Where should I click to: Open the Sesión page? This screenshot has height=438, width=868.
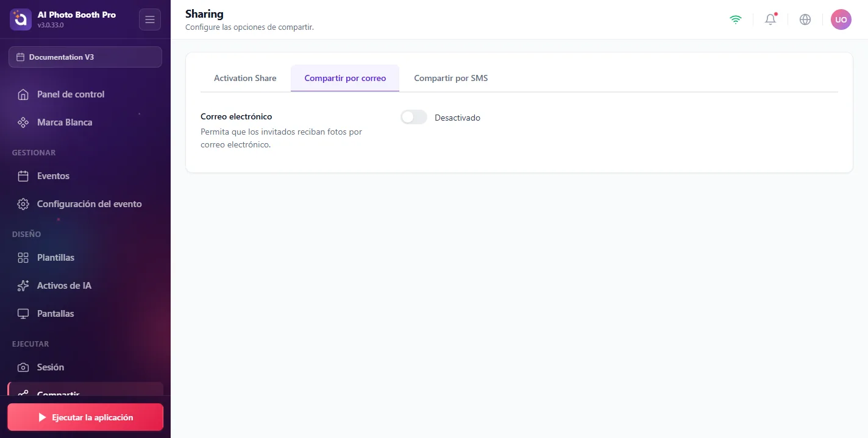85,367
